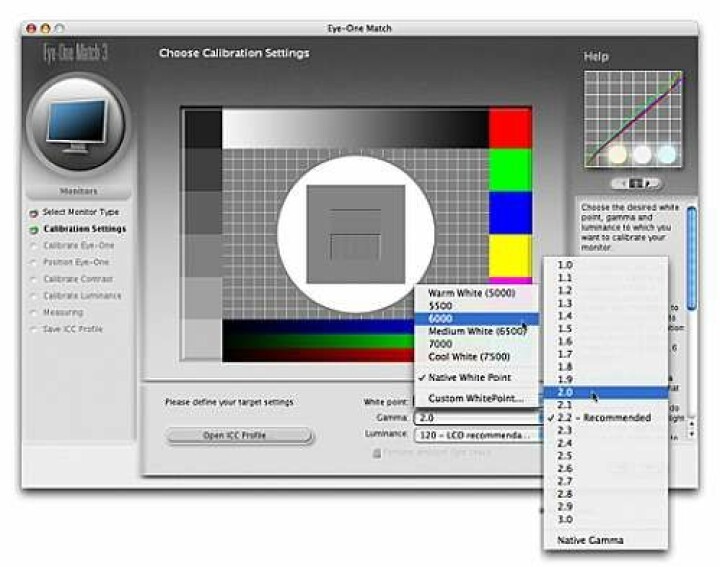Pick gamma 1.5 from the list
This screenshot has width=720, height=567.
(606, 329)
